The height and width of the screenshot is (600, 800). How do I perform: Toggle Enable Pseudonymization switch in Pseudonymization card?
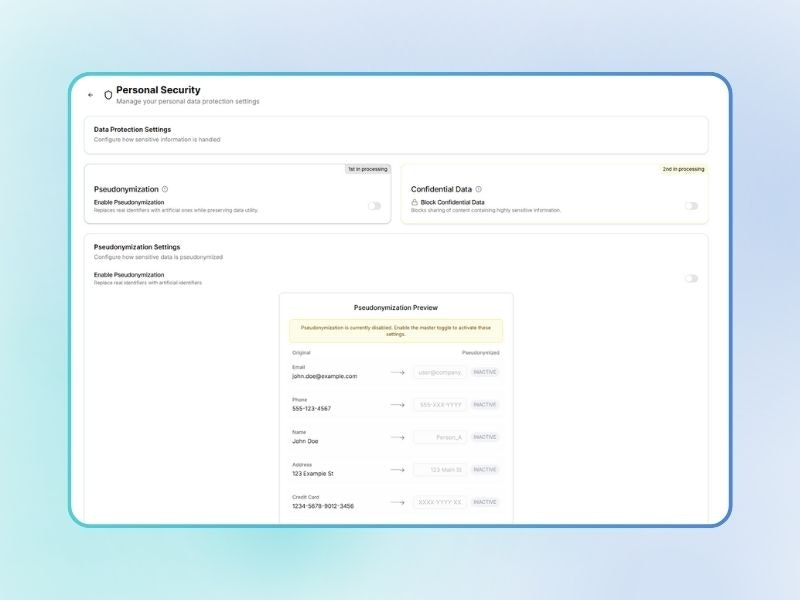pos(374,206)
